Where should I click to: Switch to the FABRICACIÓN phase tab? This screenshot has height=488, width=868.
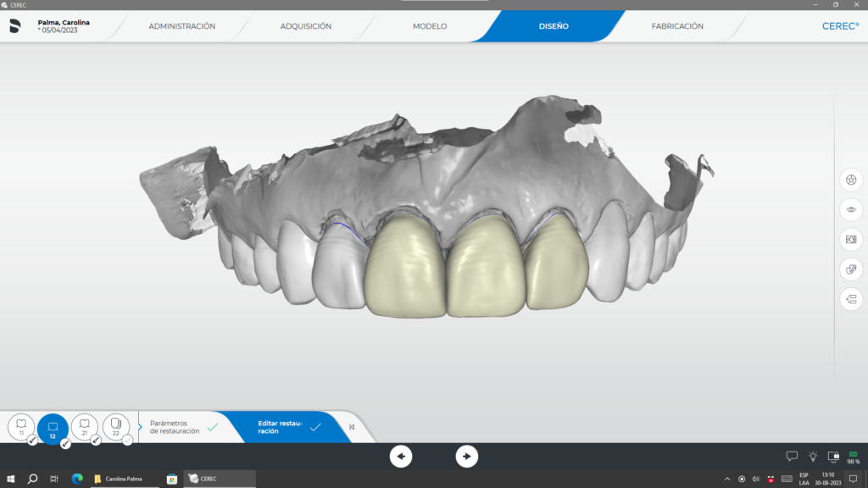tap(677, 26)
